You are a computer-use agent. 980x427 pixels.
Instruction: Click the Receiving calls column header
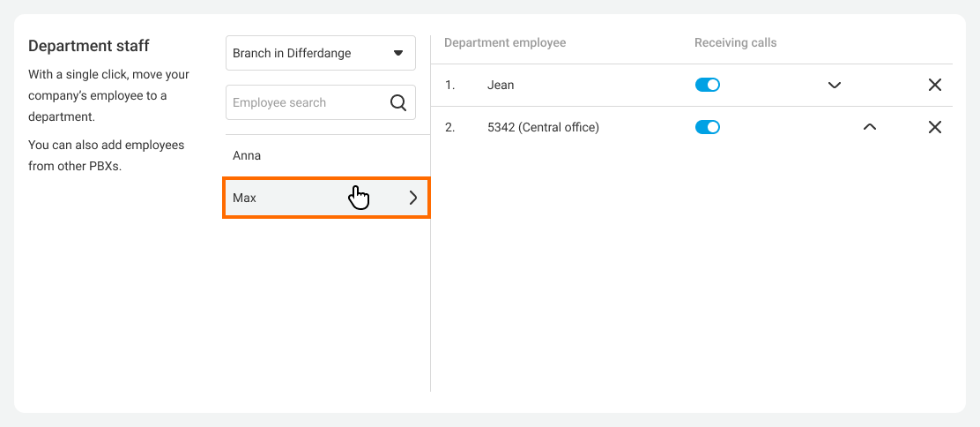736,42
